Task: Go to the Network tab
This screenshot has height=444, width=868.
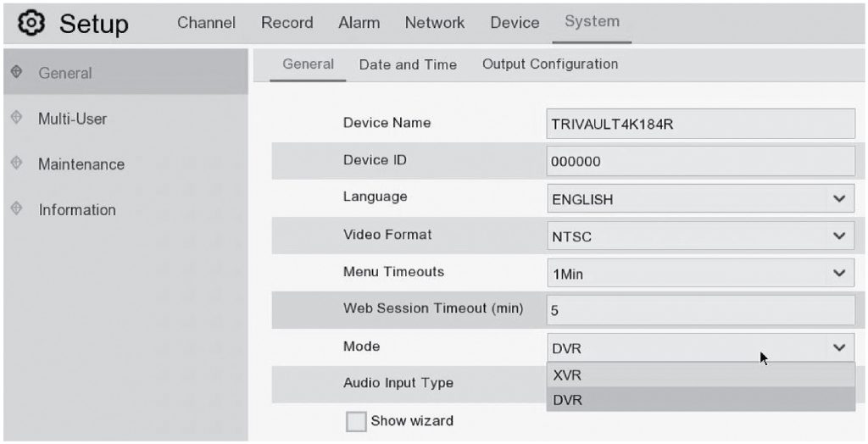Action: click(435, 23)
